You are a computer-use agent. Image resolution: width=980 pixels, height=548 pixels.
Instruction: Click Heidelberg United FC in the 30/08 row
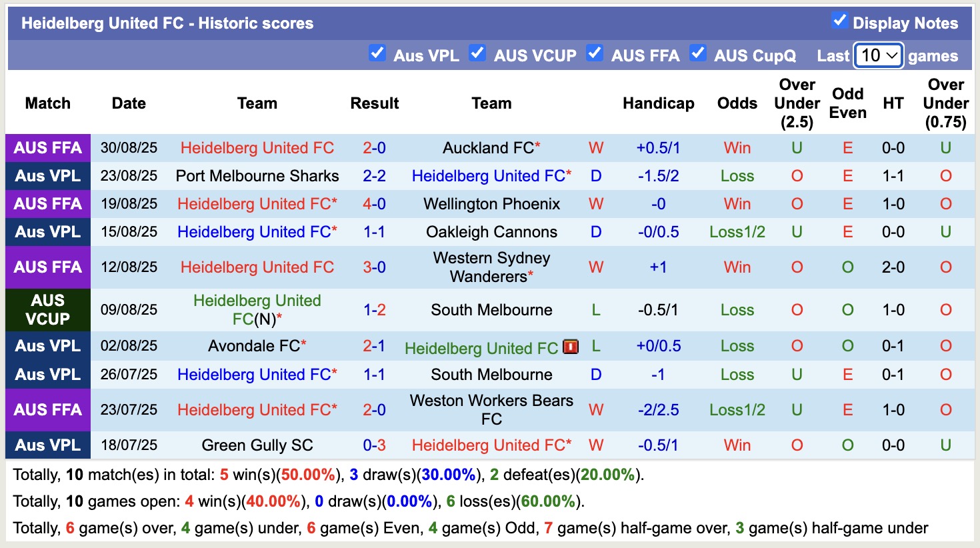(x=257, y=147)
